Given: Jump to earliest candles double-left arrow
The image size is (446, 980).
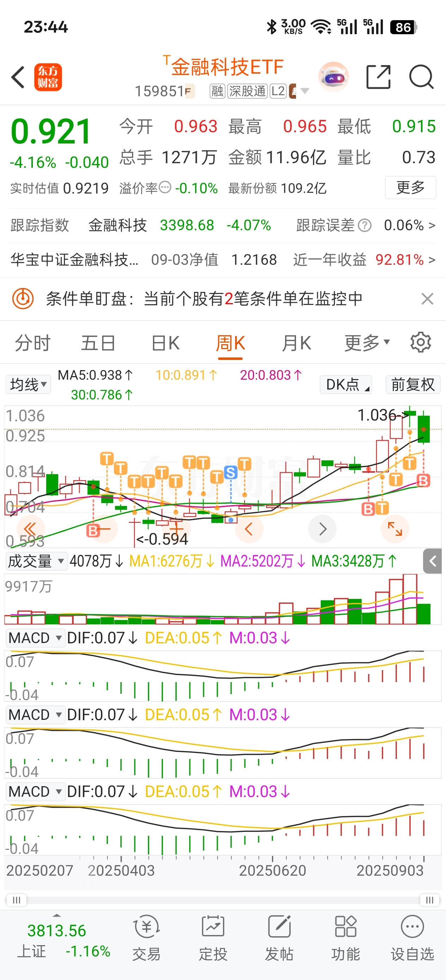Looking at the screenshot, I should pyautogui.click(x=30, y=529).
